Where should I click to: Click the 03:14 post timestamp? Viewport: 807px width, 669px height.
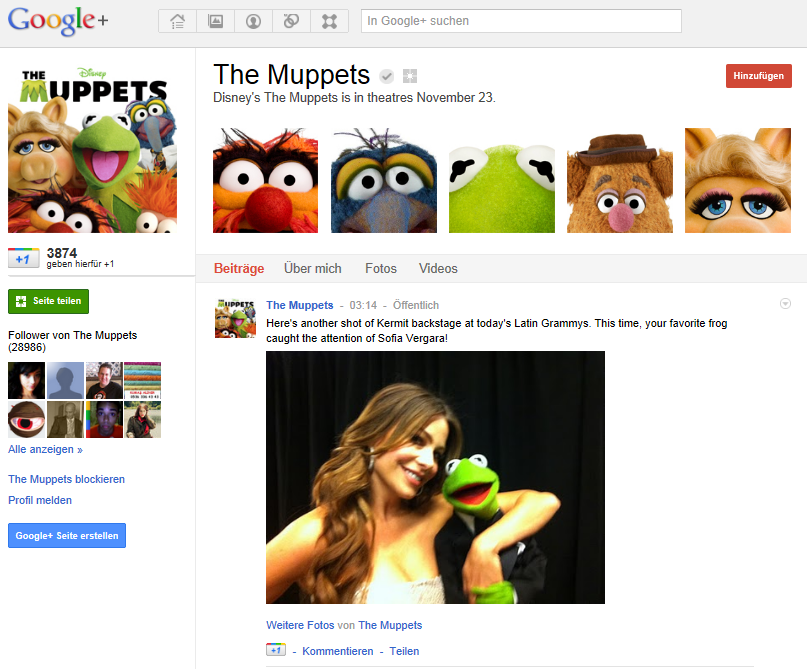click(x=363, y=305)
